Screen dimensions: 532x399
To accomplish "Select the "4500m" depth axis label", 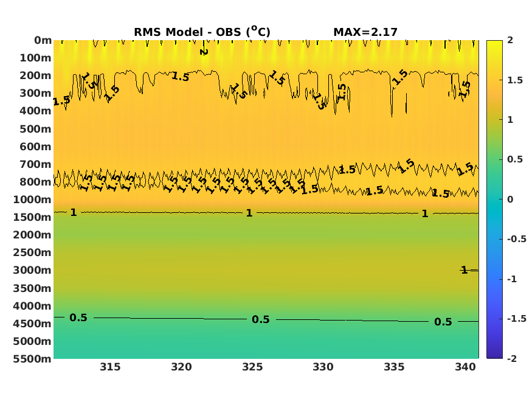I will [x=32, y=324].
